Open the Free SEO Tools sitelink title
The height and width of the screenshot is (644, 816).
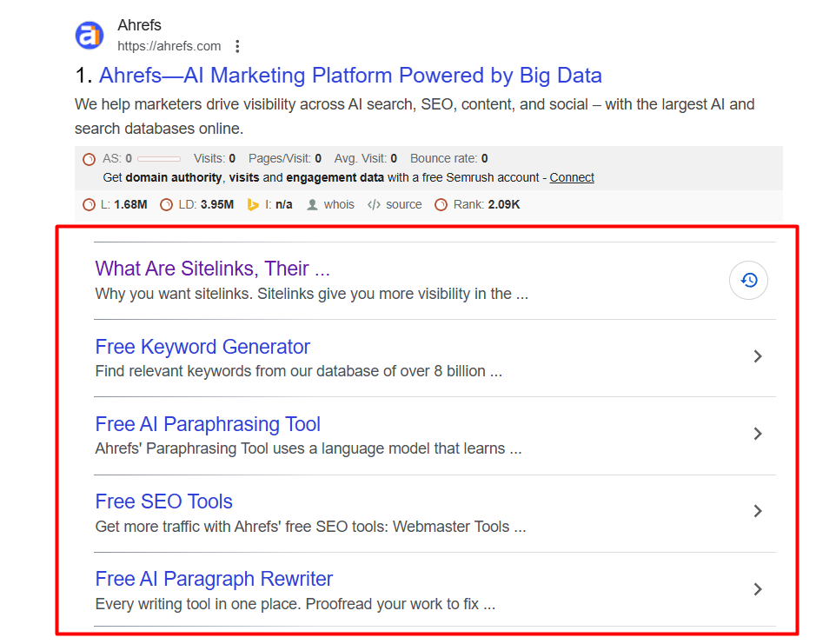[x=164, y=501]
